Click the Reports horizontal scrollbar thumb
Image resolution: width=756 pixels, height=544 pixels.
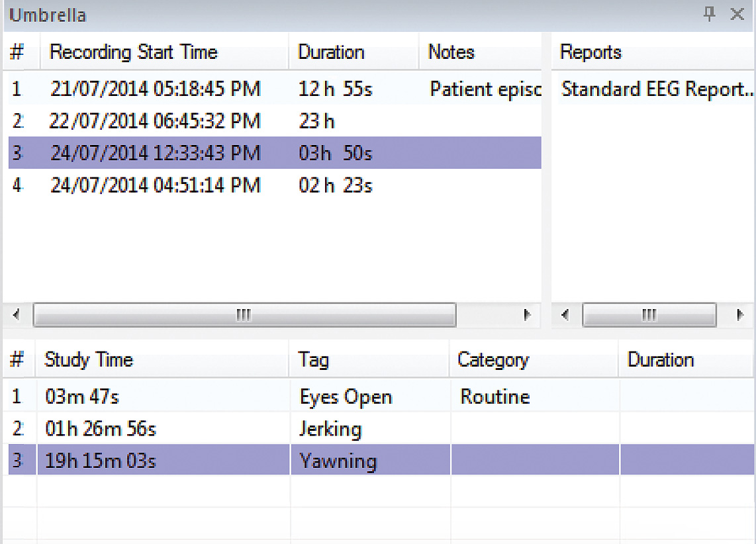click(649, 315)
